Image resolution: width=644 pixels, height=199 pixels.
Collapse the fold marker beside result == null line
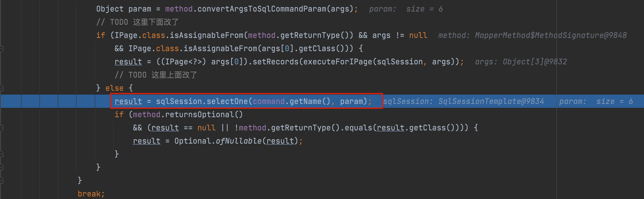point(1,128)
